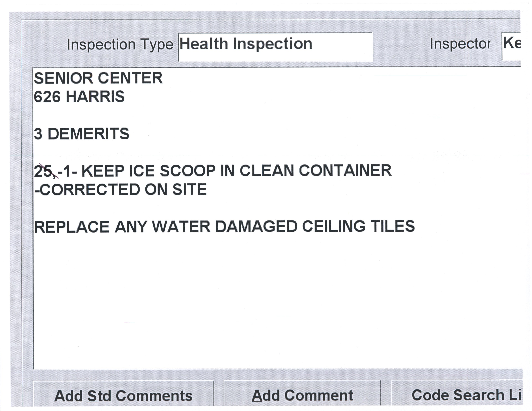
Task: Click the word DEMERITS
Action: click(x=88, y=134)
